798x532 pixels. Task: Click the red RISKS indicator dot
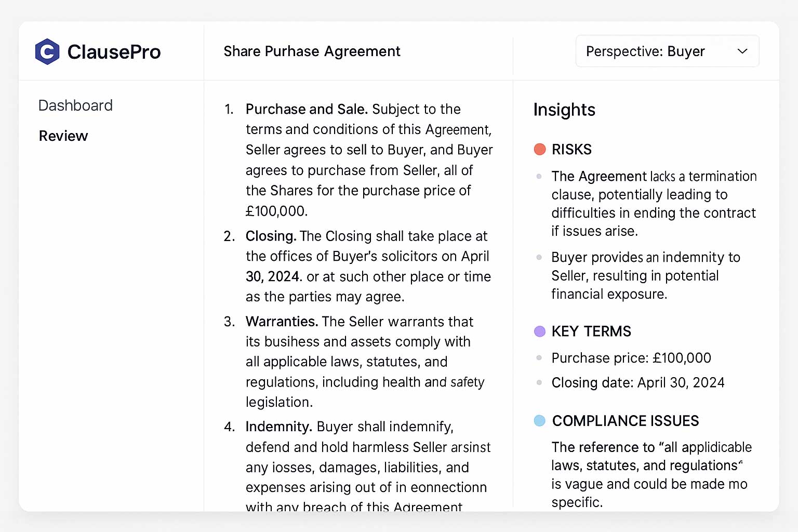coord(540,149)
